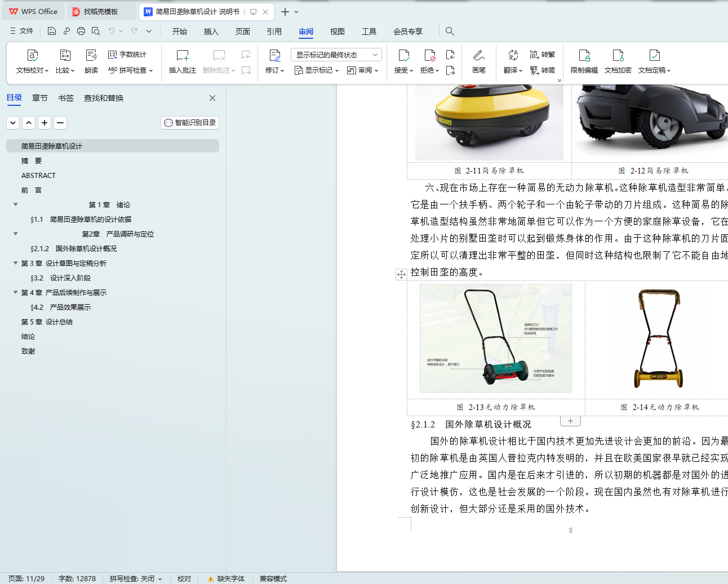Select ABSTRACT in the outline
Viewport: 728px width, 584px height.
coord(38,175)
